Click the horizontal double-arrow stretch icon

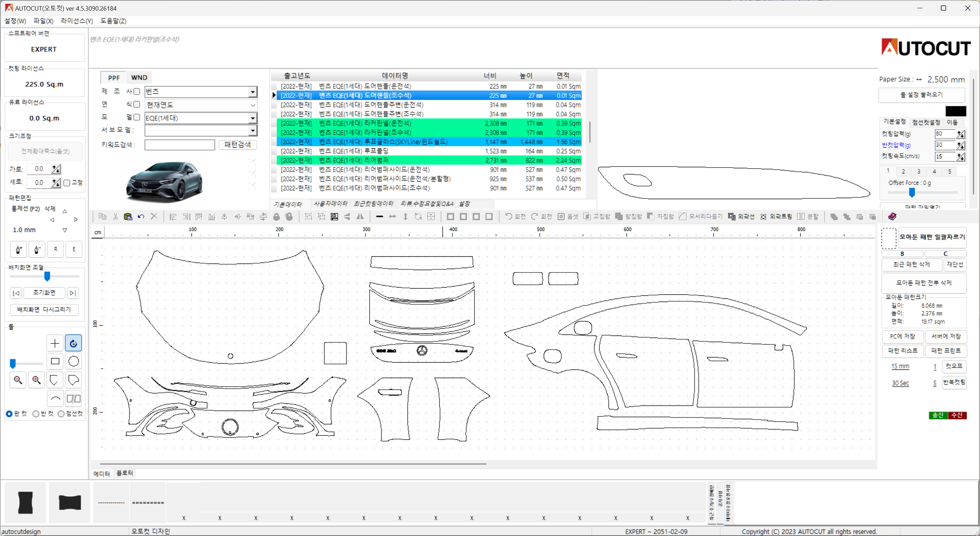tap(392, 217)
